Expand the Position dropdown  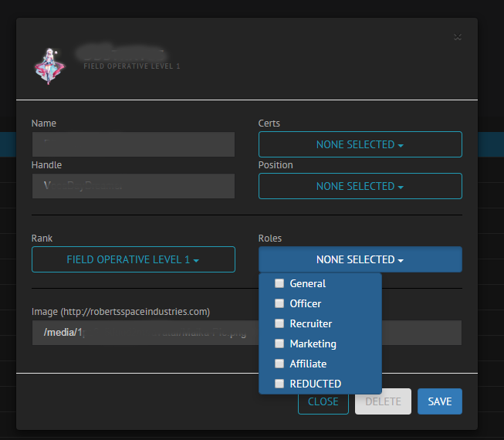(360, 186)
